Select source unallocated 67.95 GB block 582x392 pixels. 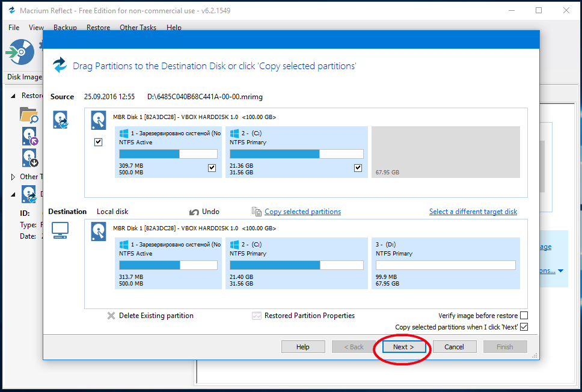pyautogui.click(x=446, y=152)
